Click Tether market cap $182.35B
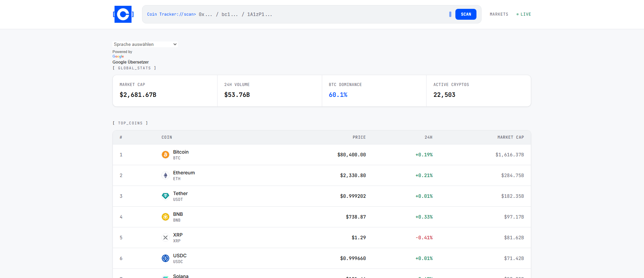Viewport: 644px width, 278px height. tap(512, 196)
